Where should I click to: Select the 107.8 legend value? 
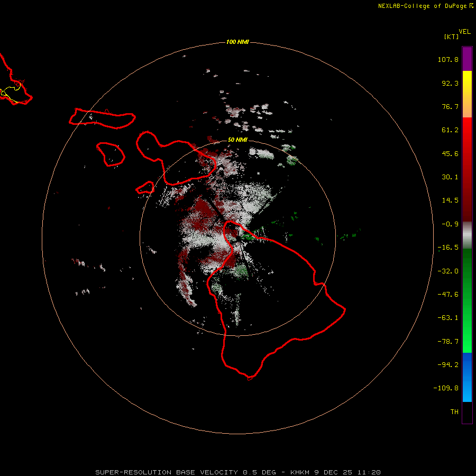tap(448, 59)
